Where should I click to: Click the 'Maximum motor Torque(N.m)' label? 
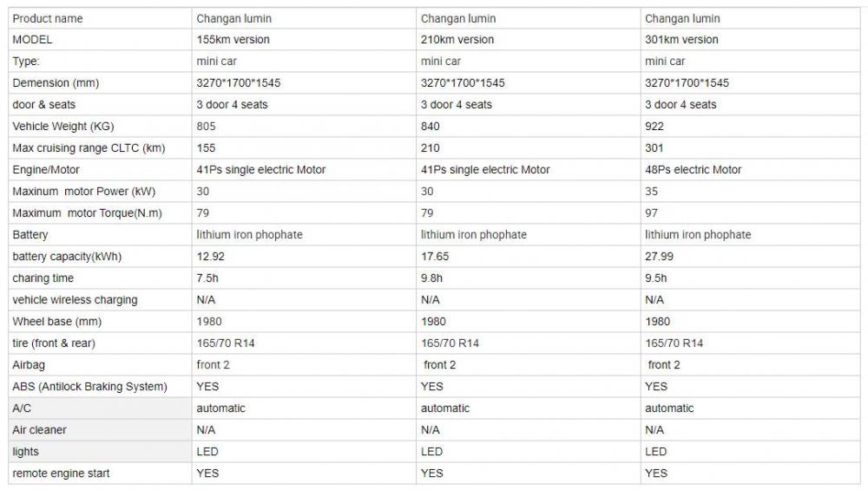[x=87, y=213]
